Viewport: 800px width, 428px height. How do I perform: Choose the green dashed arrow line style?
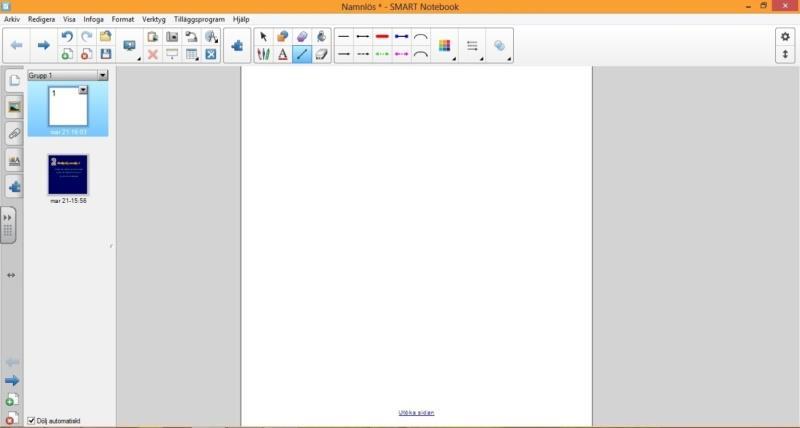coord(382,54)
